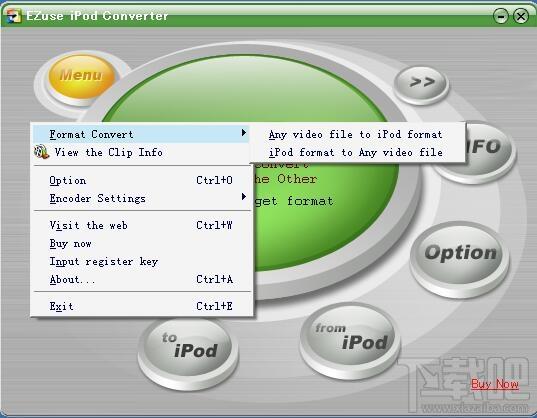The width and height of the screenshot is (537, 418).
Task: Open the red Buy Now link
Action: [495, 384]
